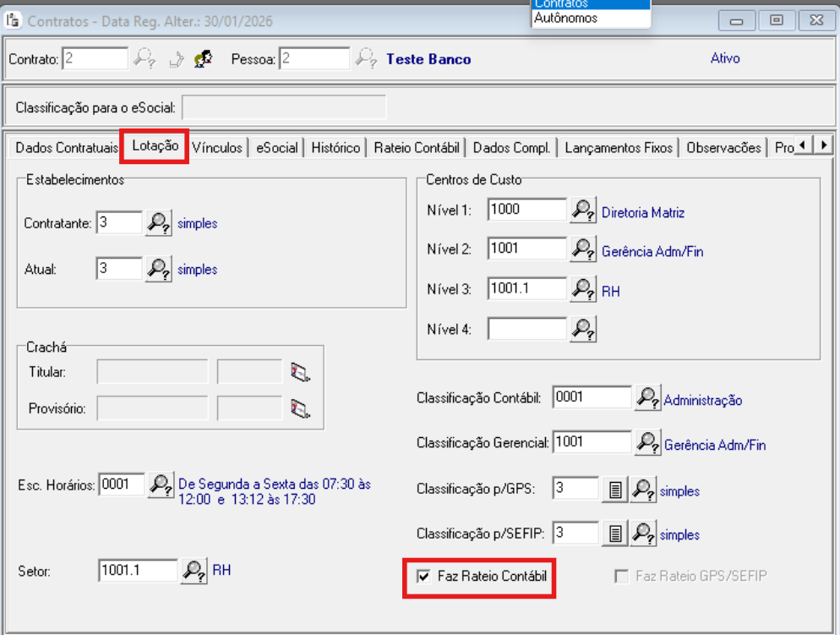Click the magnifier next to Nível 4

point(582,329)
